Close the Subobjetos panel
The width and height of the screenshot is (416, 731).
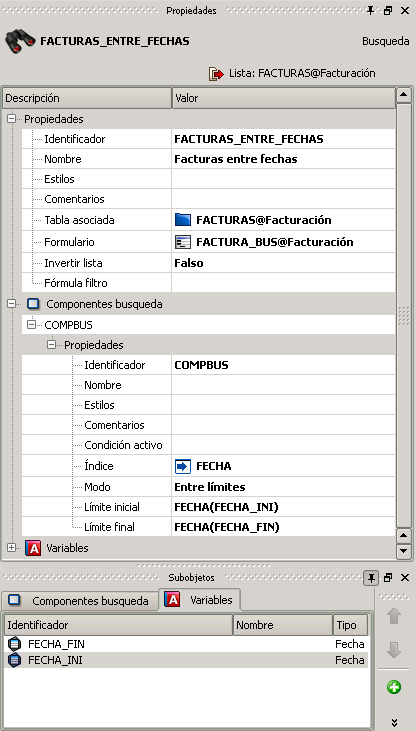[x=405, y=578]
